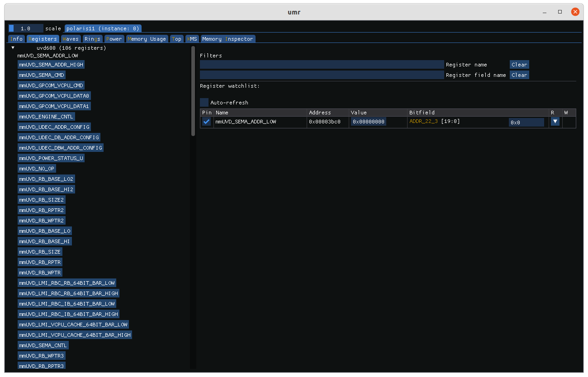Click the read arrow in the R column
The height and width of the screenshot is (377, 588).
pos(555,122)
